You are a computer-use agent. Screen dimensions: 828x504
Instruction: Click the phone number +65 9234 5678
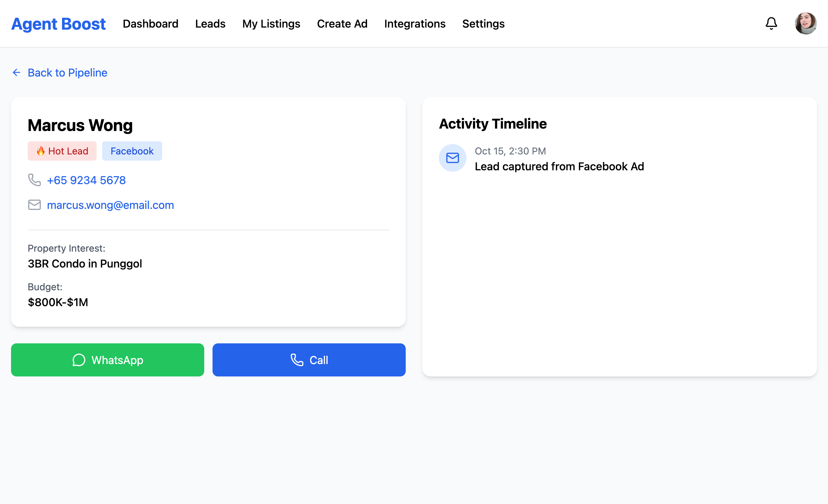point(86,180)
